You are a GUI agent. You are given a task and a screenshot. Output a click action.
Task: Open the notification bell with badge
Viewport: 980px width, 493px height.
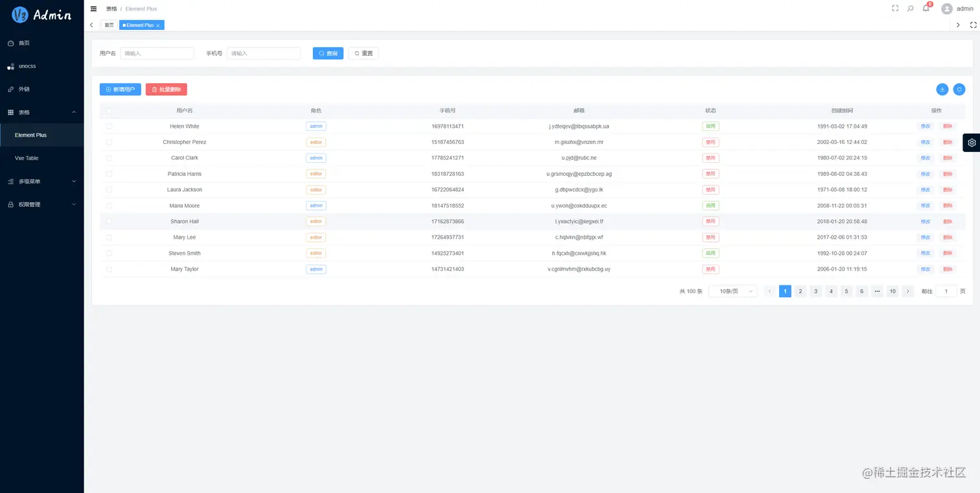click(x=926, y=8)
